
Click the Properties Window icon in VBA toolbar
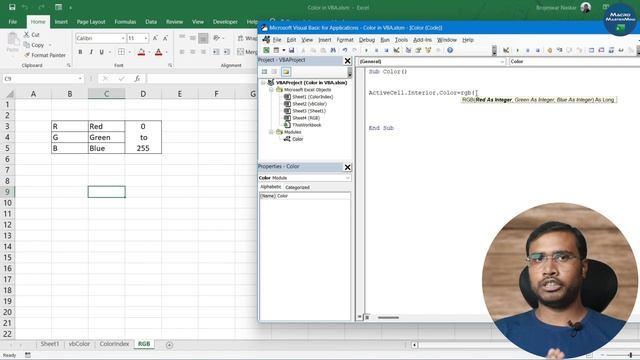pyautogui.click(x=418, y=50)
